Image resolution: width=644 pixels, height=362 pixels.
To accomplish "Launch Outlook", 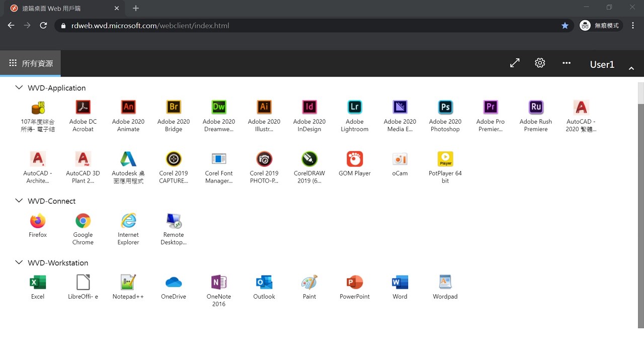I will pos(264,287).
